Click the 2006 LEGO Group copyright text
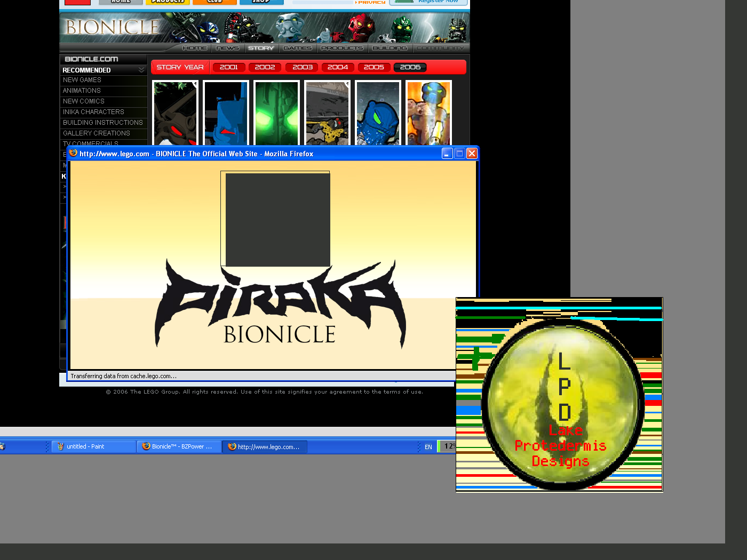The height and width of the screenshot is (560, 747). point(264,392)
